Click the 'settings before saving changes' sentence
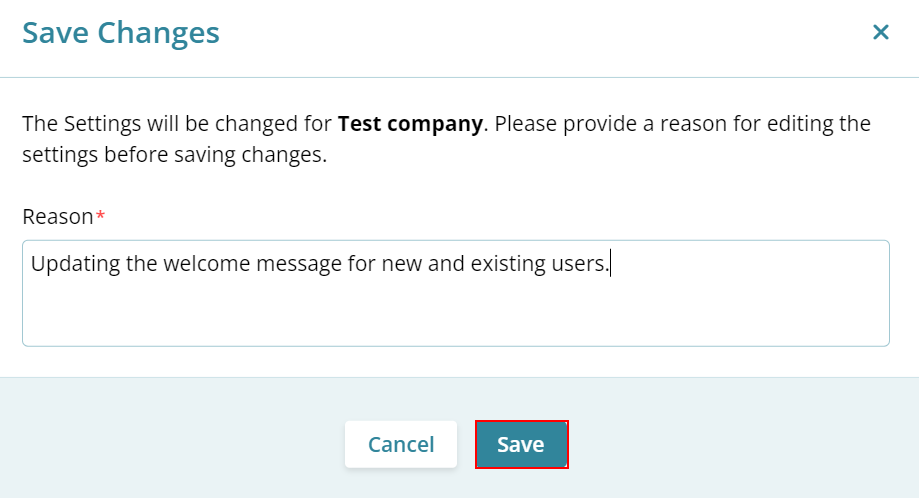919x498 pixels. click(175, 155)
